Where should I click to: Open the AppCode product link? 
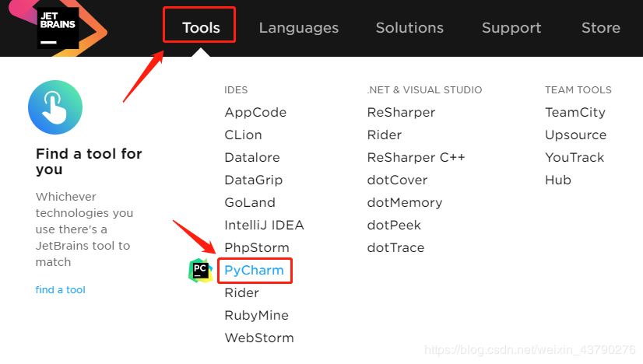(x=255, y=113)
